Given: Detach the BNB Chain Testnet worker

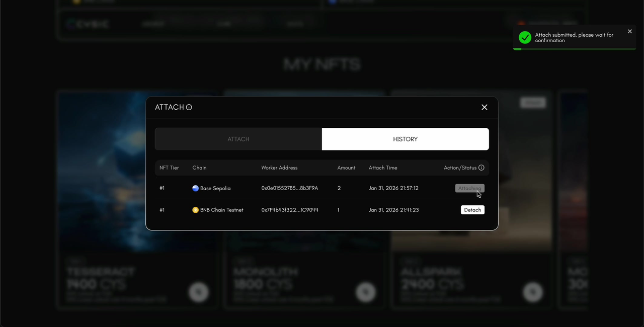Looking at the screenshot, I should [472, 210].
